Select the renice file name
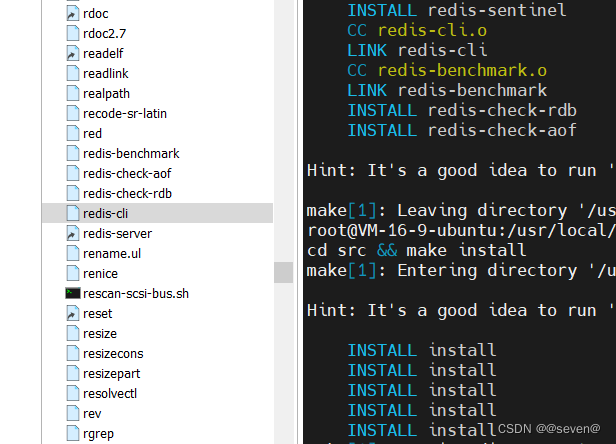This screenshot has width=616, height=444. (x=101, y=273)
